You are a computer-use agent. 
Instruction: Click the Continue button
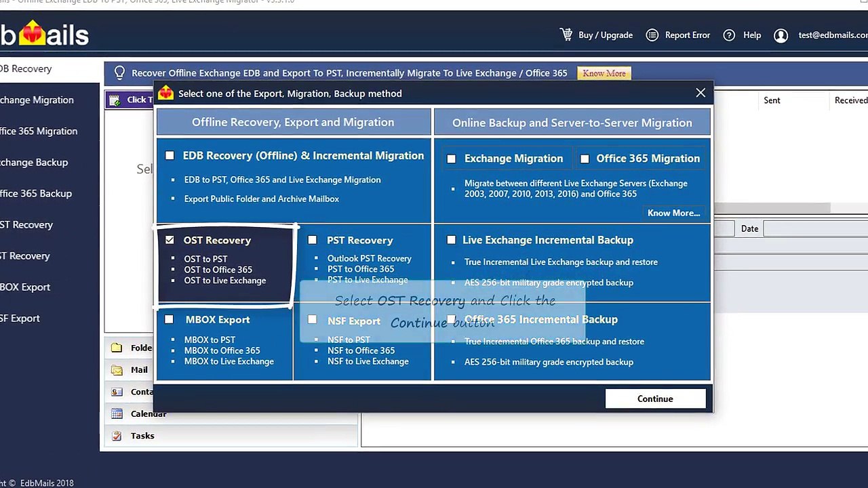[x=655, y=399]
